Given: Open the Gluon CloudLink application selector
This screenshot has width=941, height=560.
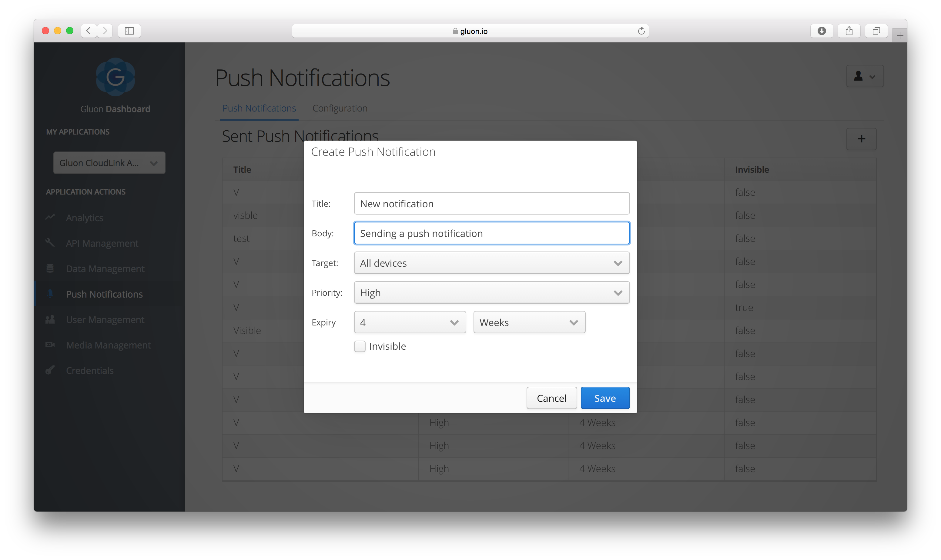Looking at the screenshot, I should (x=109, y=163).
